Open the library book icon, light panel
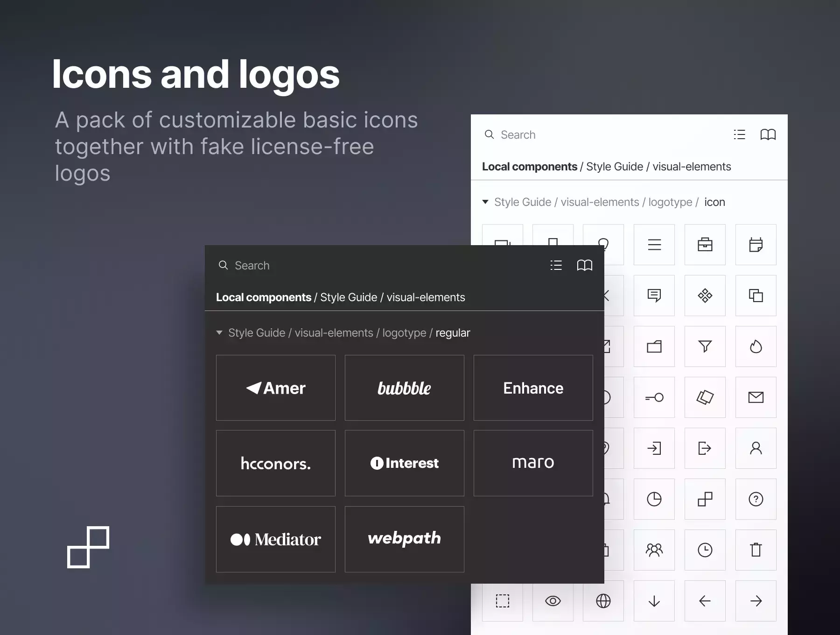Image resolution: width=840 pixels, height=635 pixels. pos(768,134)
